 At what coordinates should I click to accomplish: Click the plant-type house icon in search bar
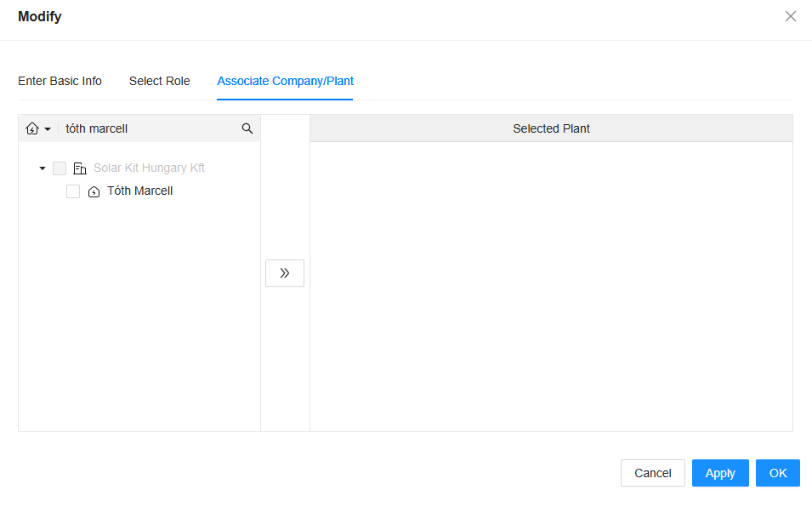tap(32, 129)
